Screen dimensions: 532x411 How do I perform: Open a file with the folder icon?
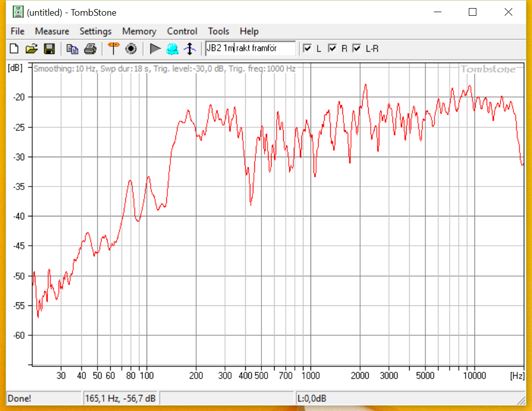click(x=31, y=49)
